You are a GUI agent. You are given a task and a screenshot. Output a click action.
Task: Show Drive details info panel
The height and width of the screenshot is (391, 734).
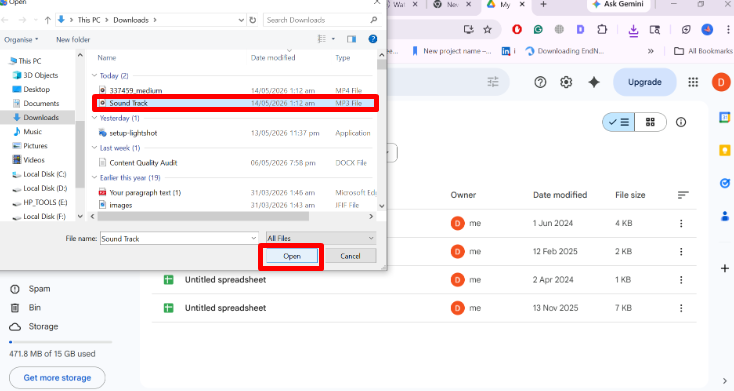tap(681, 122)
